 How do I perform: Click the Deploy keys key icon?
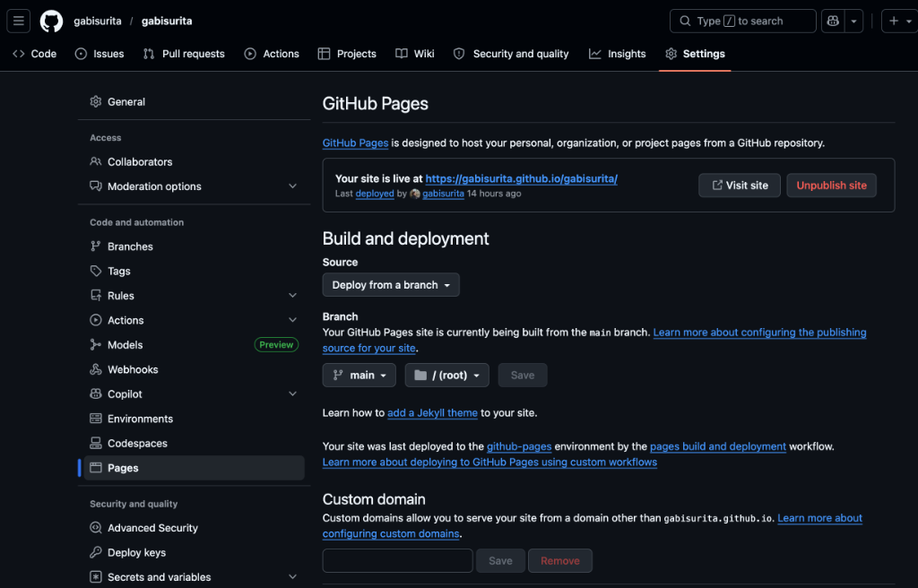(95, 552)
